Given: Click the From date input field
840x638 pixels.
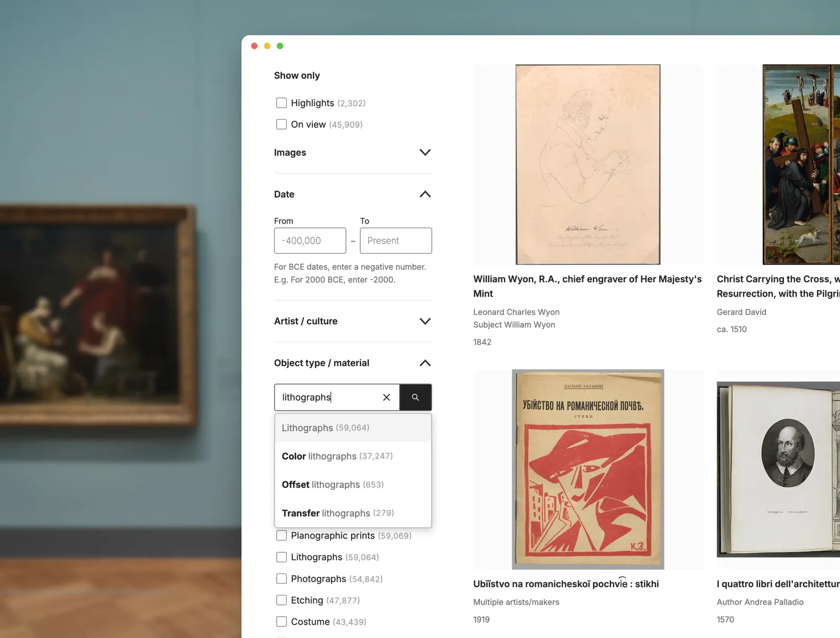Looking at the screenshot, I should coord(310,240).
